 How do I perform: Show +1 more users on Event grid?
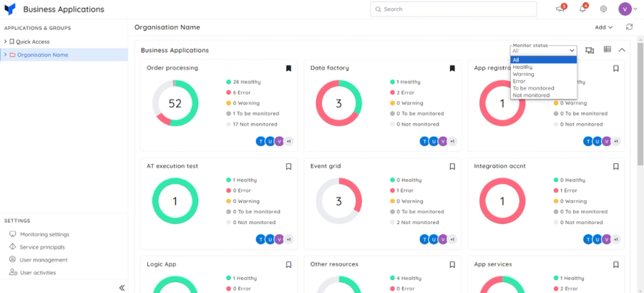coord(452,239)
